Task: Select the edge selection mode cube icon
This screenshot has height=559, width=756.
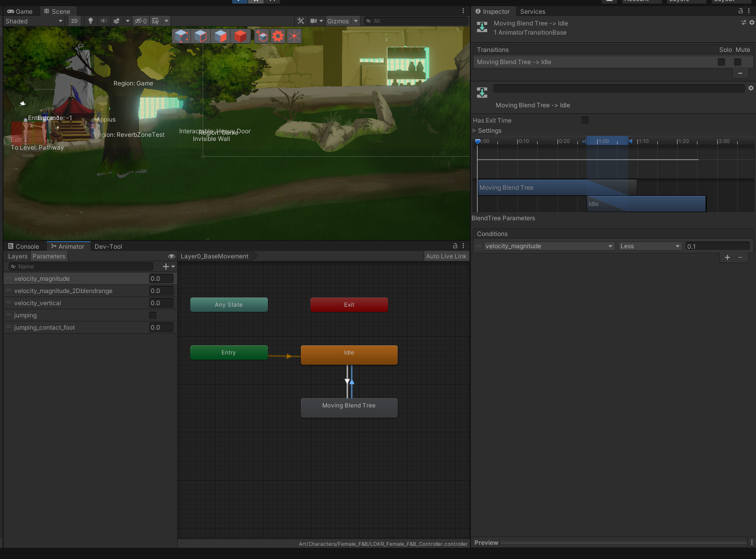Action: point(201,36)
